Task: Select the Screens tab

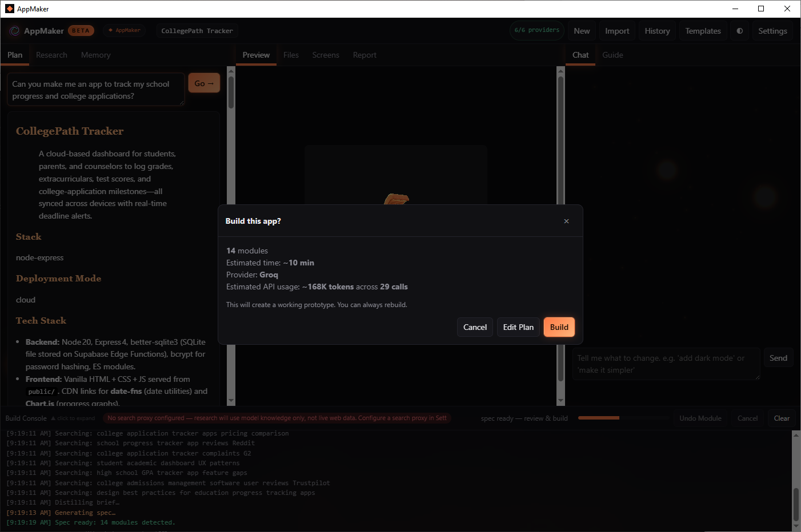Action: [326, 55]
